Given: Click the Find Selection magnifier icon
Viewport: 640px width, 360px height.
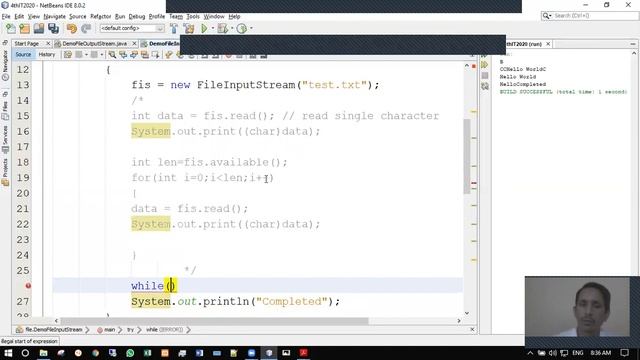Looking at the screenshot, I should 112,55.
